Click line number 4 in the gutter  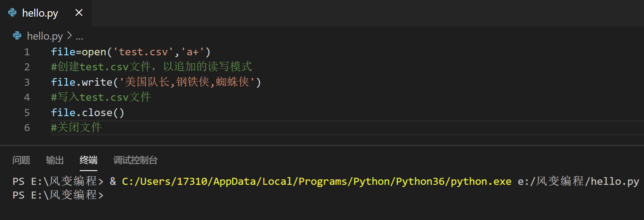pyautogui.click(x=27, y=97)
